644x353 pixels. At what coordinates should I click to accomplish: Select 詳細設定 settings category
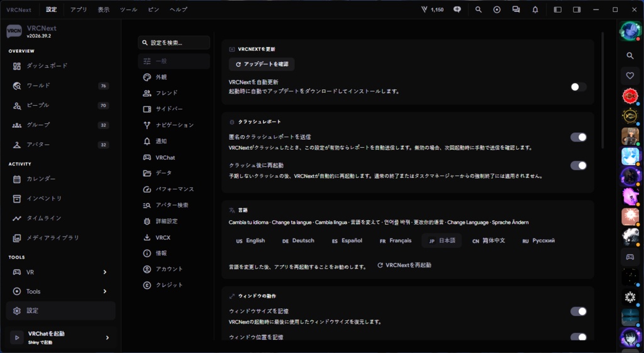click(174, 221)
